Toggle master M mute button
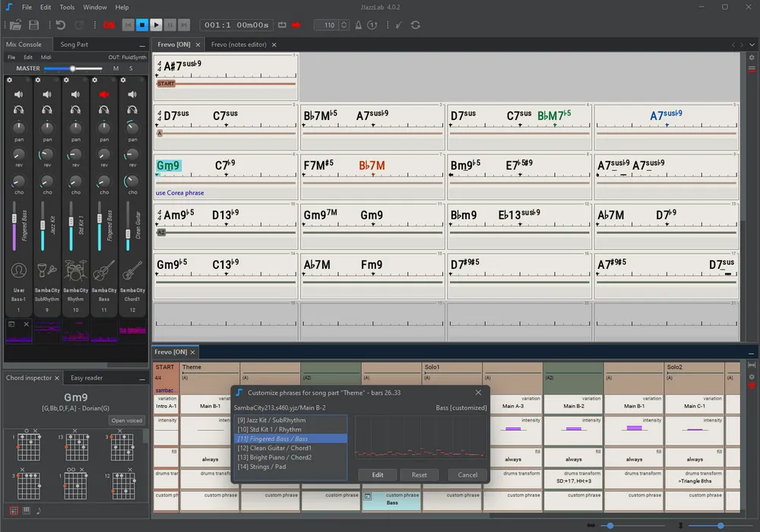 tap(116, 68)
